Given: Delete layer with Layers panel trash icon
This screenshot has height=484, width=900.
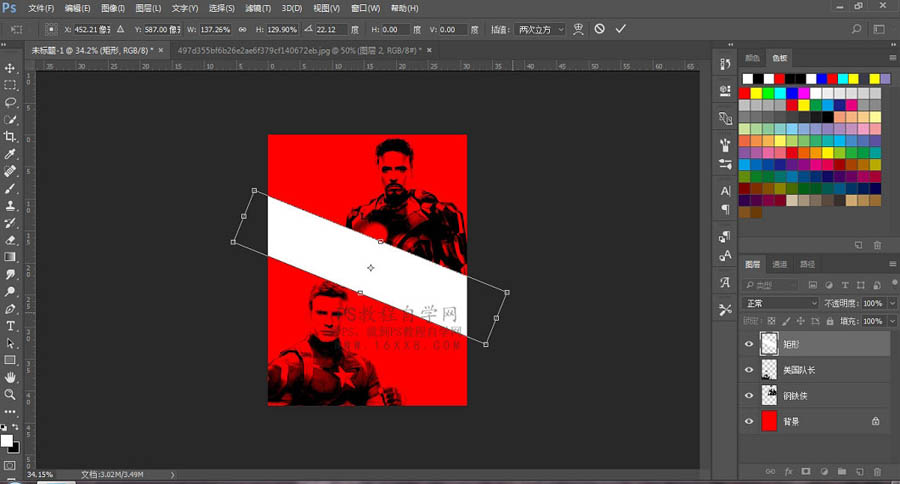Looking at the screenshot, I should (877, 471).
